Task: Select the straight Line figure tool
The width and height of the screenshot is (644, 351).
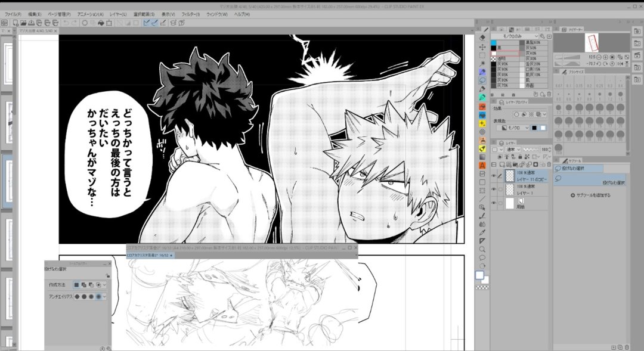Action: tap(482, 198)
